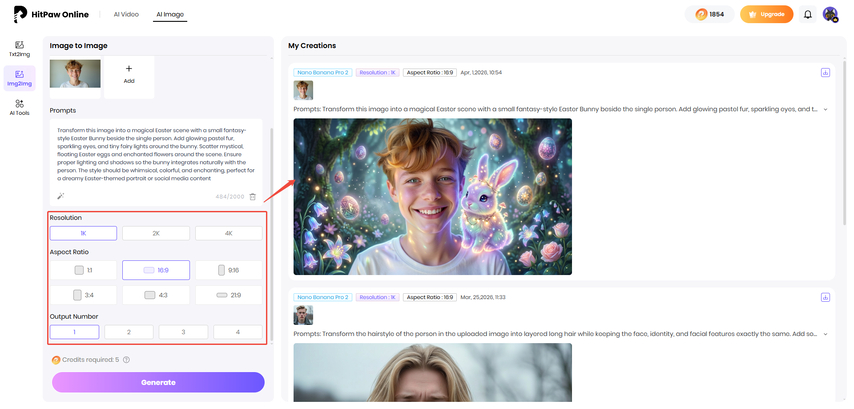Switch to the AI Video tab
The image size is (854, 409).
click(x=126, y=15)
